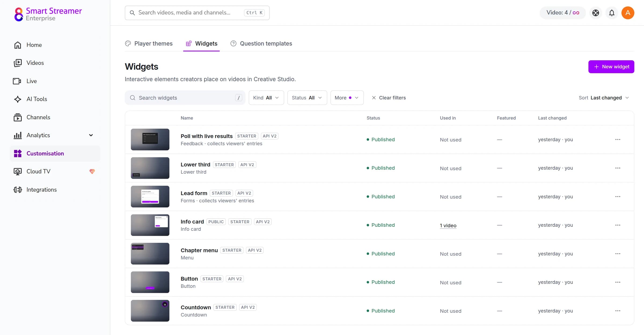Open more actions for Chapter menu row

tap(618, 254)
